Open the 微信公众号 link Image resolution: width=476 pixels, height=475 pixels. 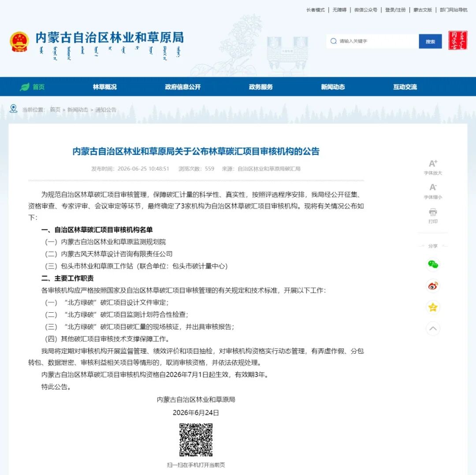point(366,10)
